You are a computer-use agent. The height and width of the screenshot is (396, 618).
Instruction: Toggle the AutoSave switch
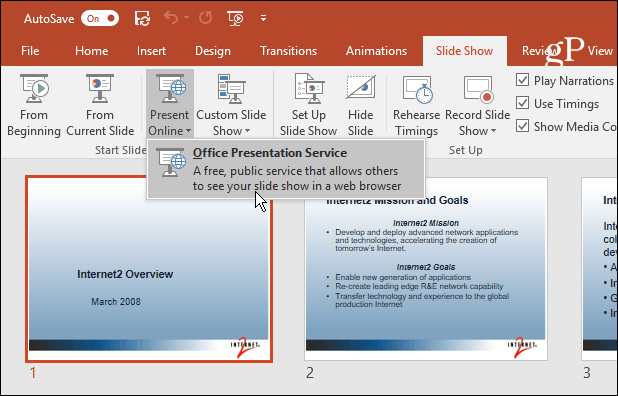pos(100,19)
